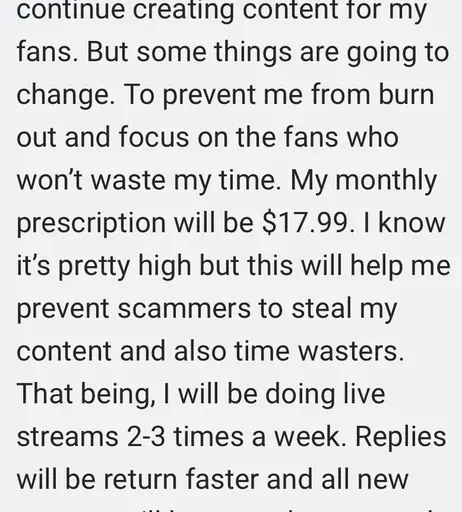Click the word 'won’t' at line start
Viewport: 462px width, 512px height.
50,180
